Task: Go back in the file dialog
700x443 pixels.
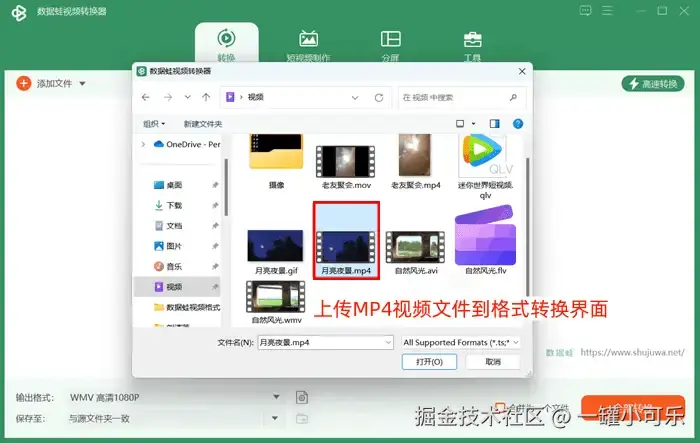Action: point(146,97)
